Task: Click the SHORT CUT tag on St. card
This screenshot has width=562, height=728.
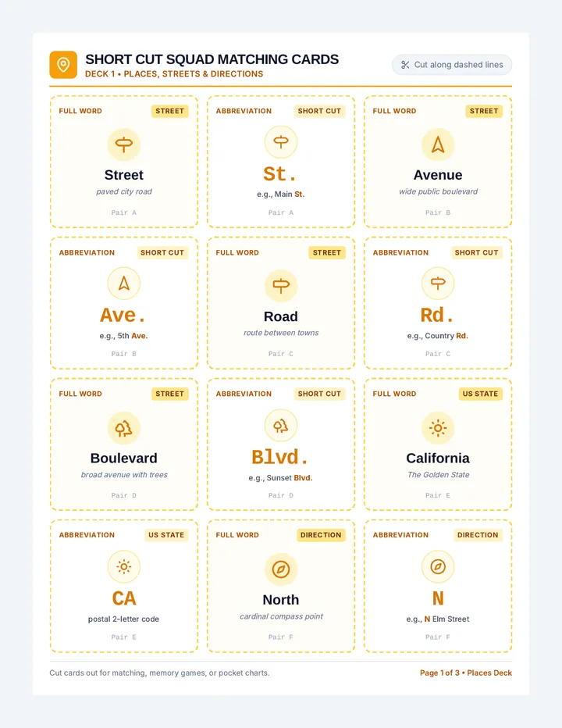Action: point(319,111)
